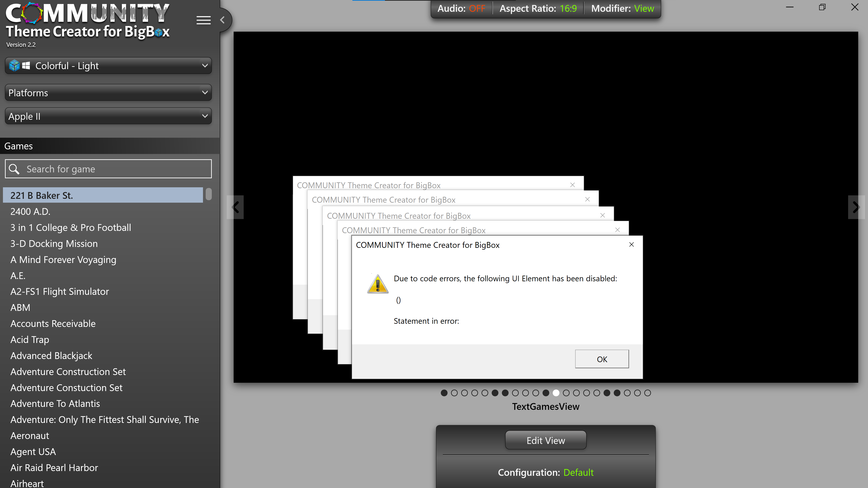Click the warning icon in the error dialog
868x488 pixels.
378,284
